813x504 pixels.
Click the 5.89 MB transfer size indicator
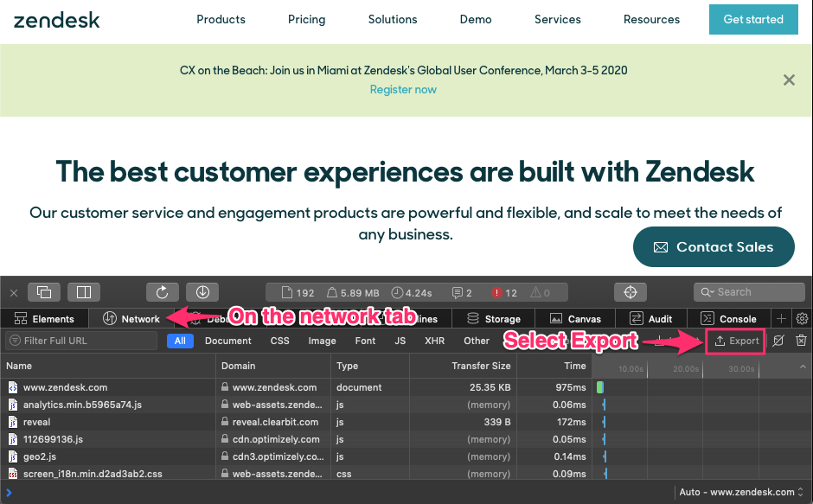click(x=353, y=293)
